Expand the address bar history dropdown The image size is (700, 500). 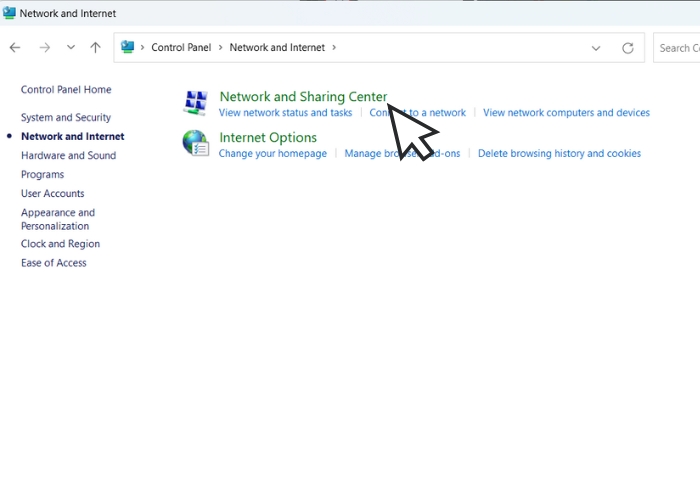point(596,47)
